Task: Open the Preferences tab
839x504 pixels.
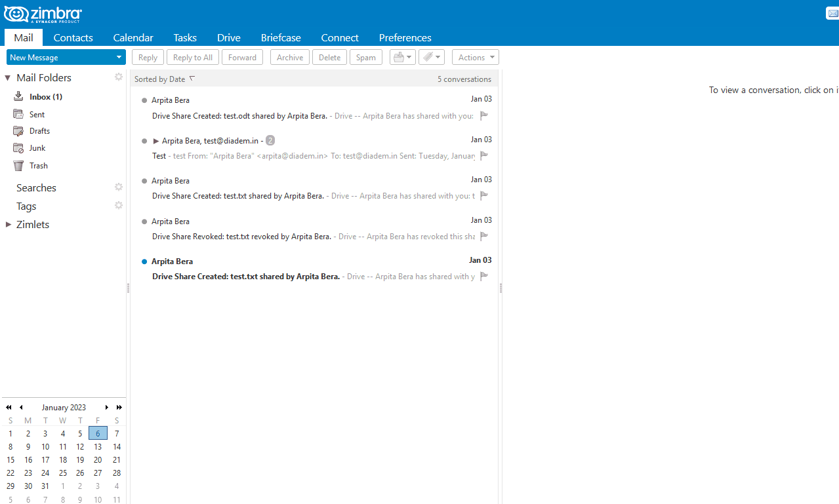Action: [x=405, y=37]
